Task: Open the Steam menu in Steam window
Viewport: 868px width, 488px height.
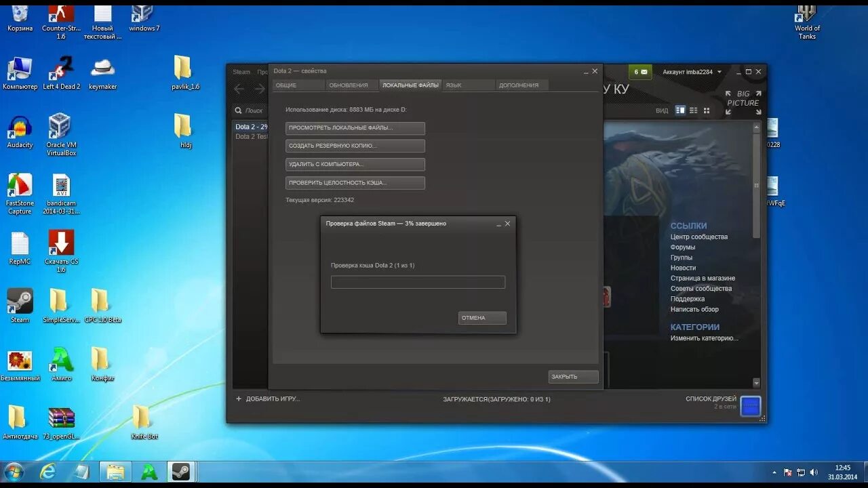Action: click(241, 72)
